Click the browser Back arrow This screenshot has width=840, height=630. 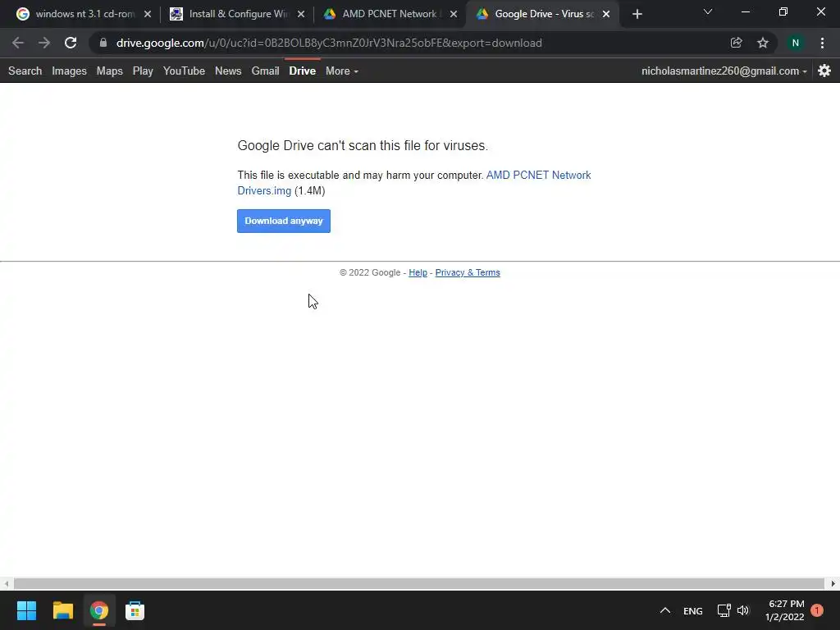[x=18, y=43]
